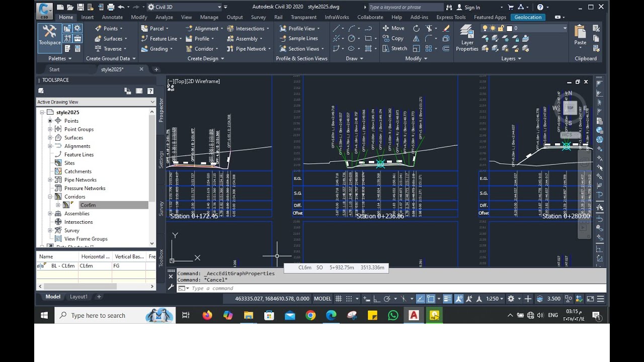Image resolution: width=644 pixels, height=362 pixels.
Task: Switch to the Analyze ribbon tab
Action: (x=164, y=17)
